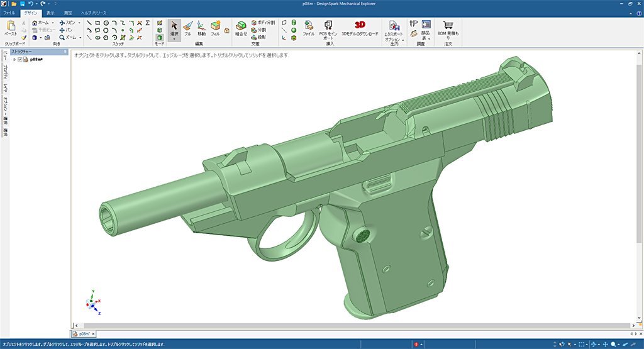Screen dimensions: 644x349
Task: Insert a plane with the plane icon
Action: [284, 23]
